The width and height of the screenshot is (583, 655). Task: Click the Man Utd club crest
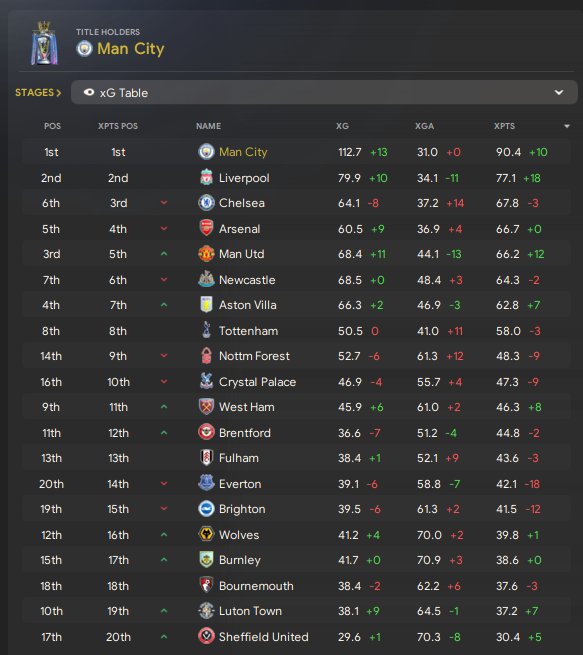click(x=206, y=254)
